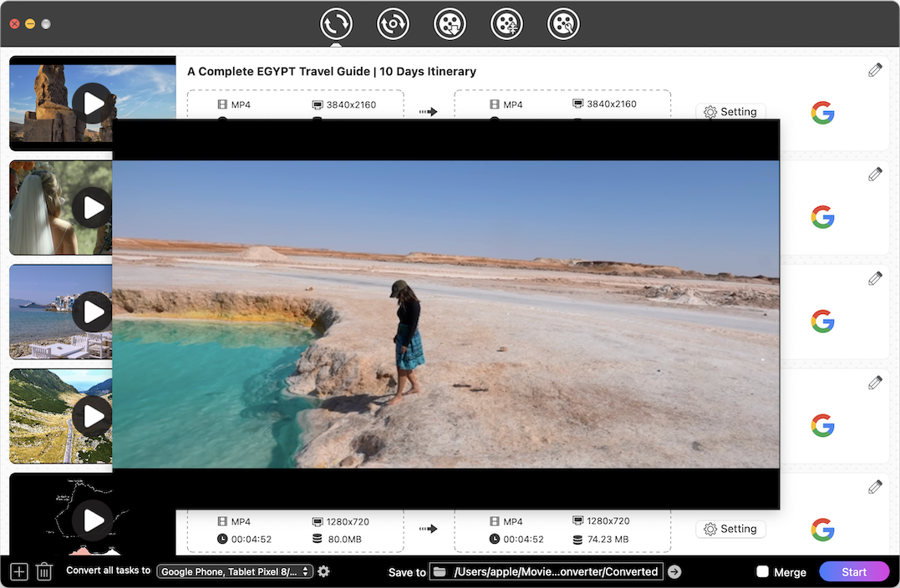This screenshot has height=588, width=900.
Task: Click Setting button for the Egypt video
Action: coord(730,112)
